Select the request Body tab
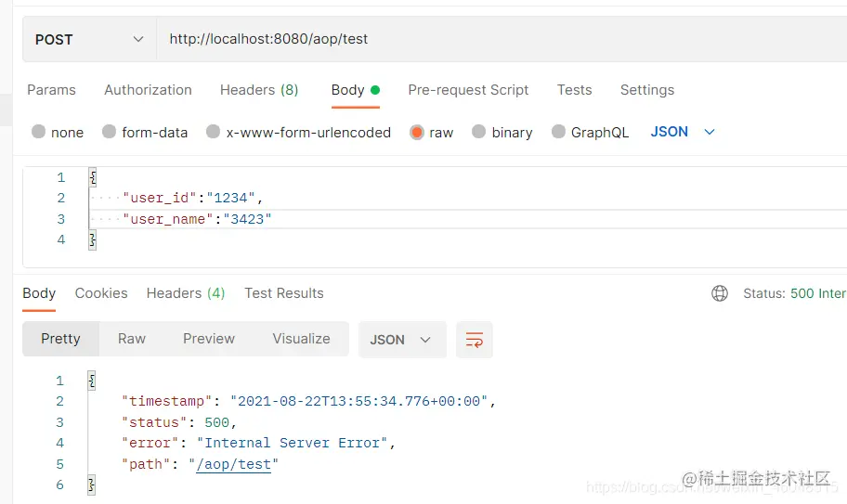Viewport: 847px width, 504px height. pyautogui.click(x=356, y=90)
